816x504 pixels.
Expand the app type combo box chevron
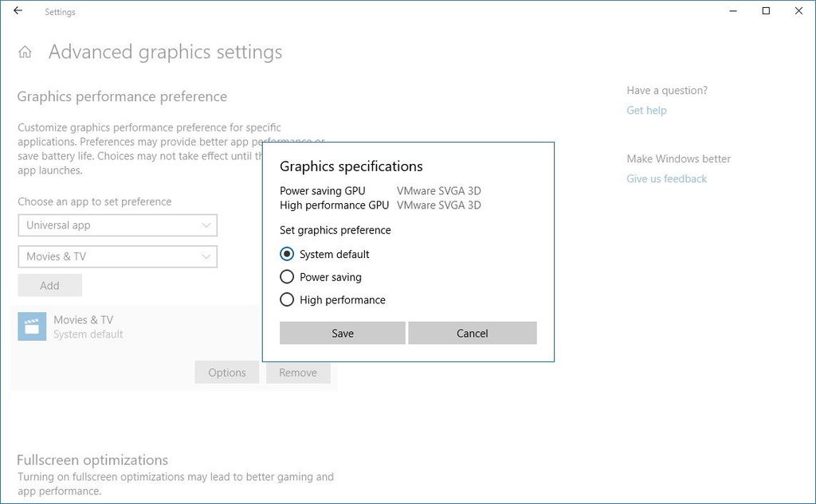(x=208, y=225)
